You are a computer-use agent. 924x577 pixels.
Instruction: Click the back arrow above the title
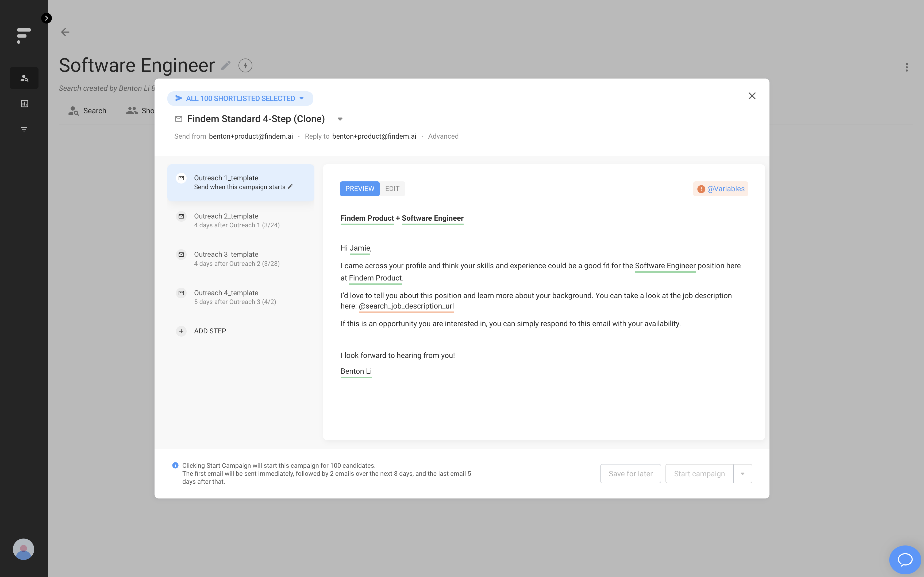click(65, 32)
